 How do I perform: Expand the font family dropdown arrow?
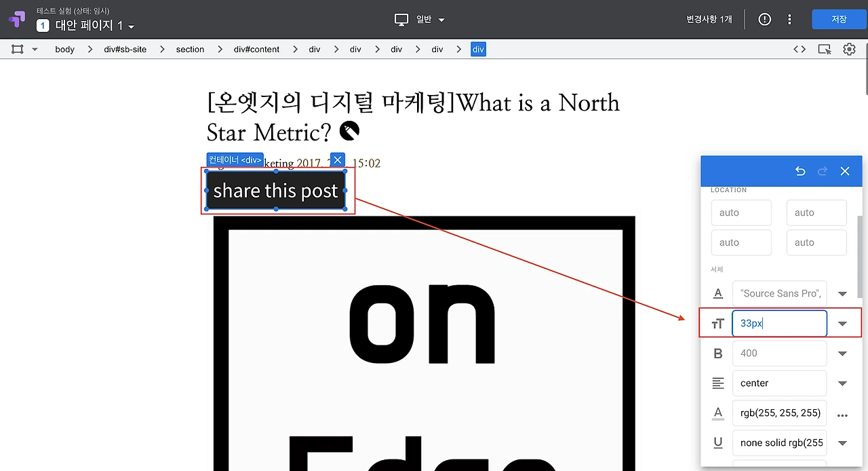click(x=843, y=294)
